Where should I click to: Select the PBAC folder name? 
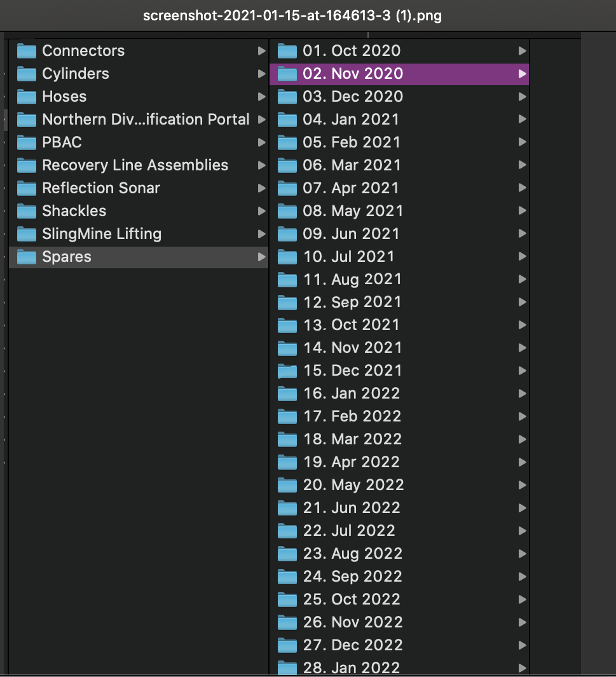click(x=62, y=142)
